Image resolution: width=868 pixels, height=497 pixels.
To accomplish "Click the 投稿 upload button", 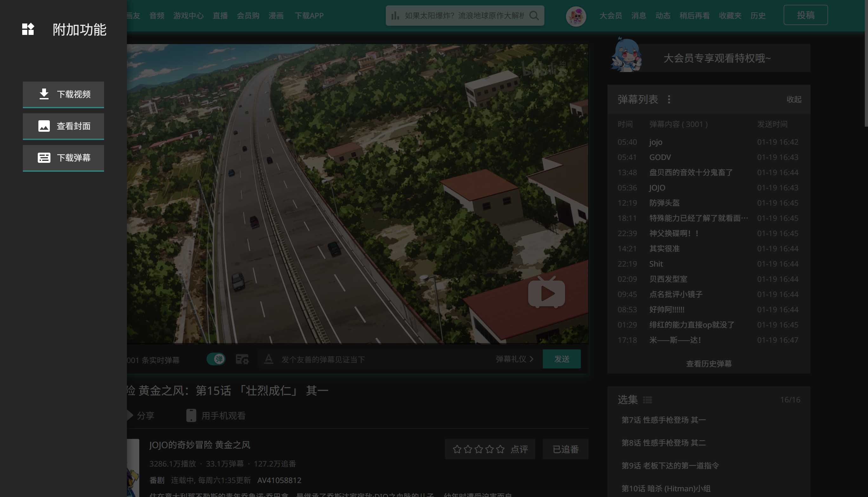I will pos(806,15).
